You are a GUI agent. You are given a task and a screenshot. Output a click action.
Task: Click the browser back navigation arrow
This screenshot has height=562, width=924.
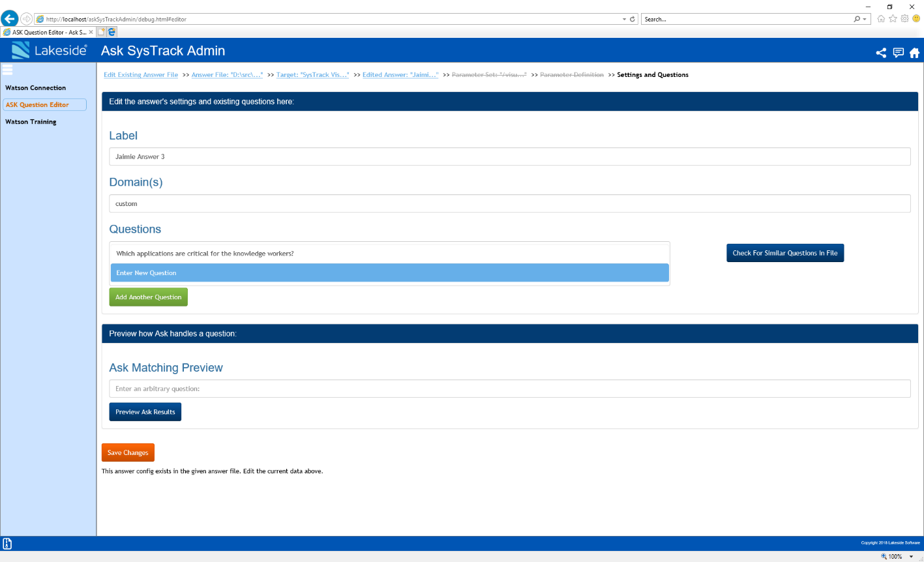tap(9, 18)
